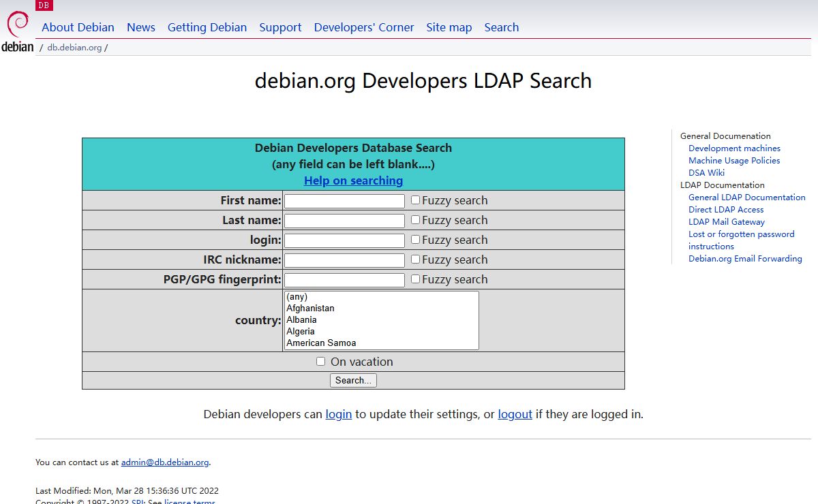
Task: Open the Machine Usage Policies link
Action: coord(734,161)
